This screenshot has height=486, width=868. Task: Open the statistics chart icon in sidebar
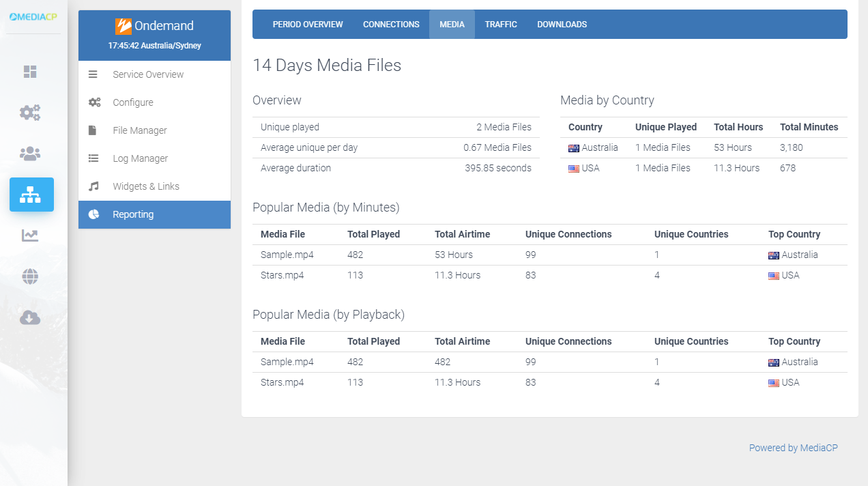[x=30, y=235]
